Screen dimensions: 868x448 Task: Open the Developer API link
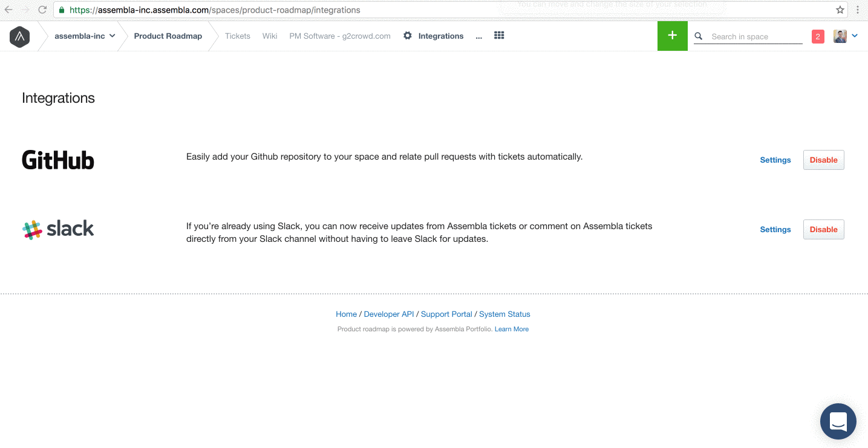pos(388,314)
